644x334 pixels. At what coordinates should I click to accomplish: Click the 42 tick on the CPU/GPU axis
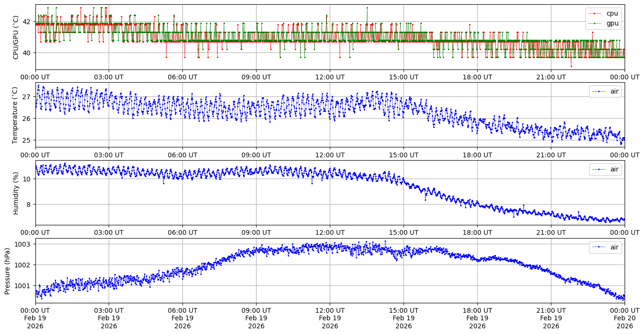27,22
